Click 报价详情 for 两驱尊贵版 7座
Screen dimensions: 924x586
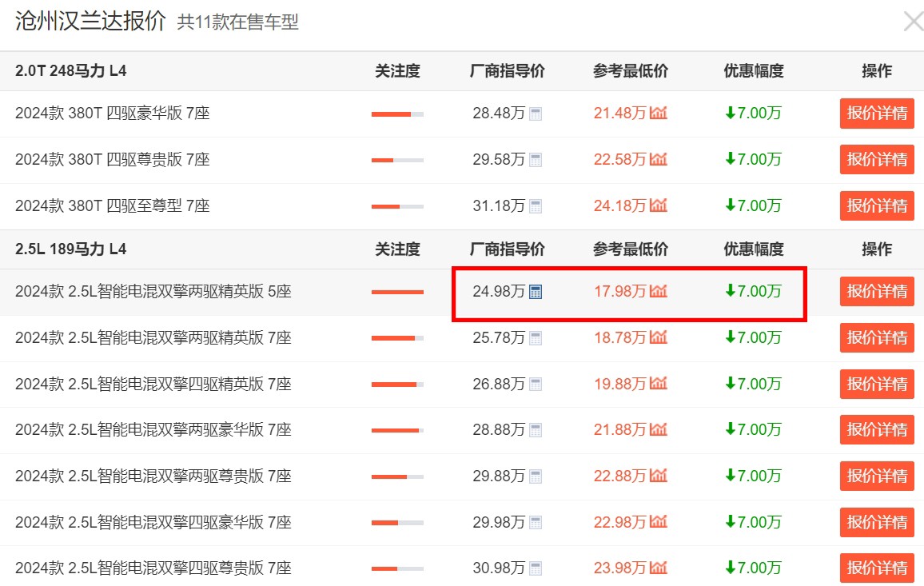point(877,476)
